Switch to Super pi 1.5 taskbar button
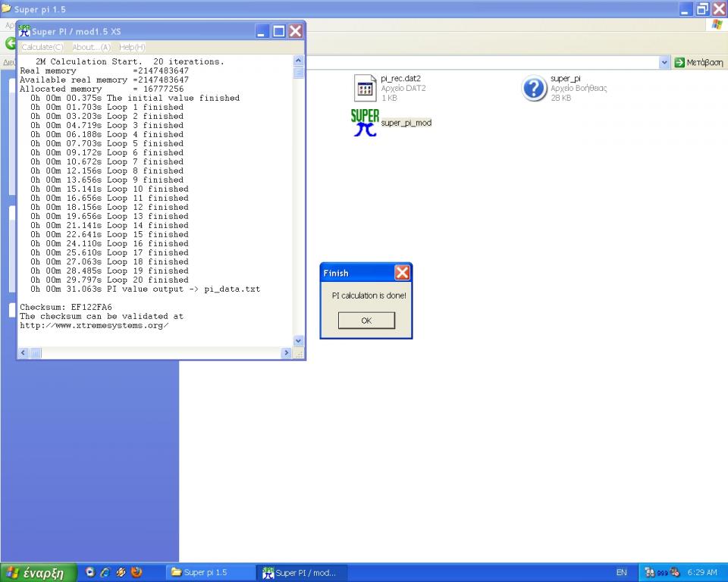 click(210, 573)
